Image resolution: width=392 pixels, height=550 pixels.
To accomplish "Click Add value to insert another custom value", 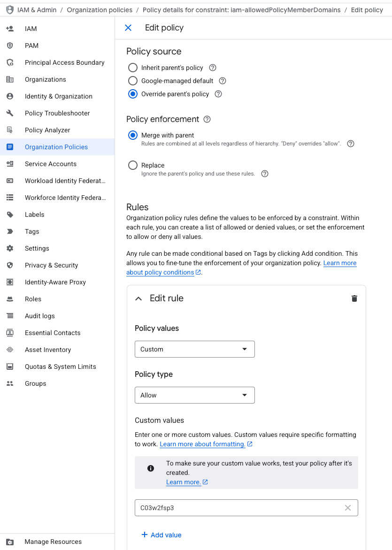I will point(161,535).
